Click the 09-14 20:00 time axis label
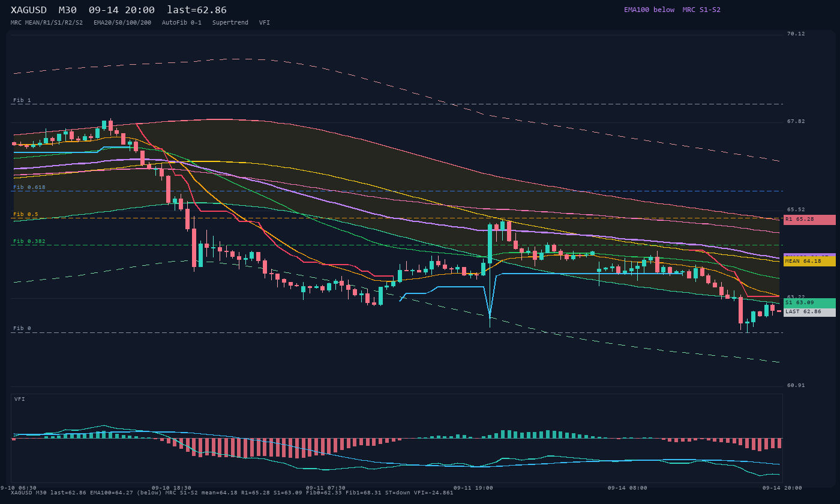Viewport: 840px width, 504px height. coord(782,488)
